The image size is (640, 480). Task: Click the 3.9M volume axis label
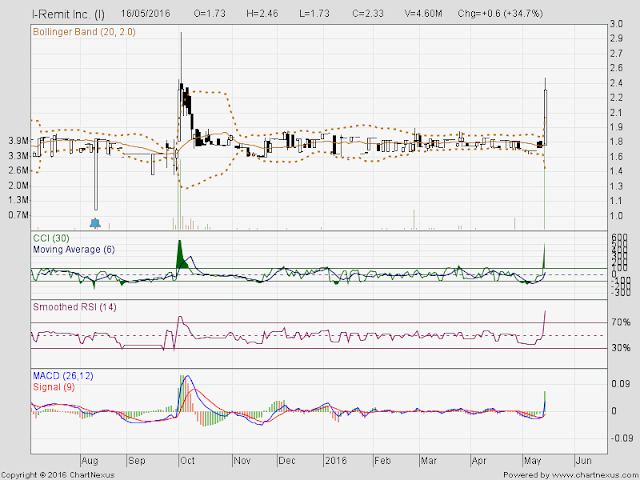coord(18,141)
